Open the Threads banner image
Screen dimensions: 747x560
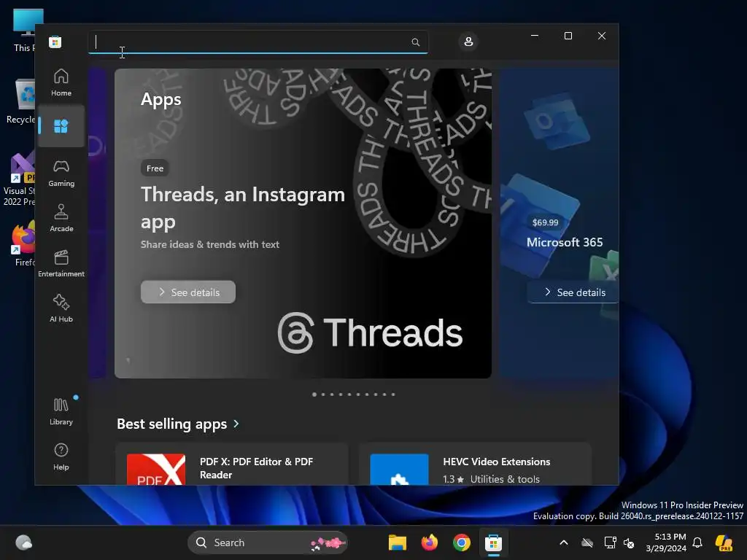click(303, 223)
